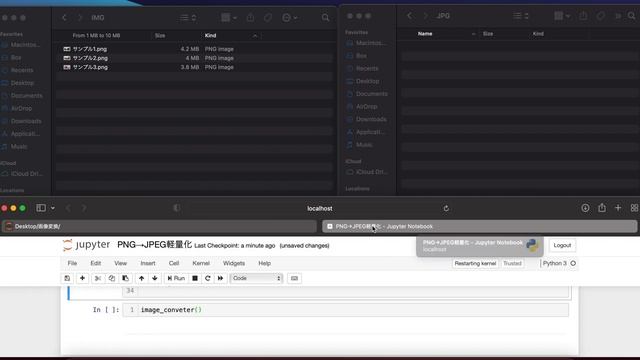The height and width of the screenshot is (360, 640).
Task: Sort by Name column in JPG window
Action: 425,33
